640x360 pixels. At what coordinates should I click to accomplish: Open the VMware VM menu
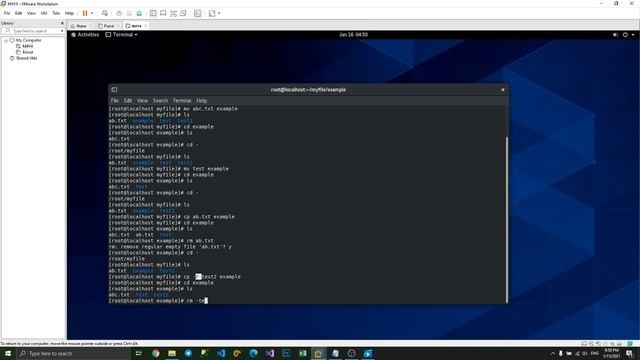44,13
